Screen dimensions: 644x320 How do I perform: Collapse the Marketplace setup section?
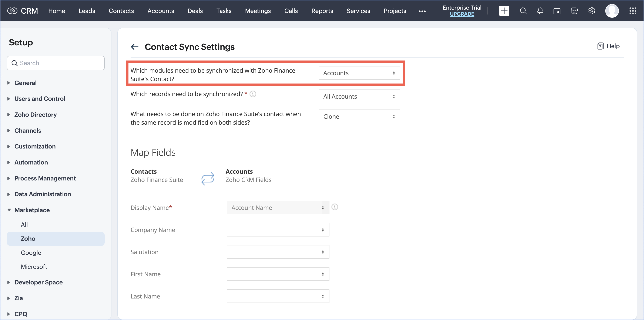tap(32, 210)
